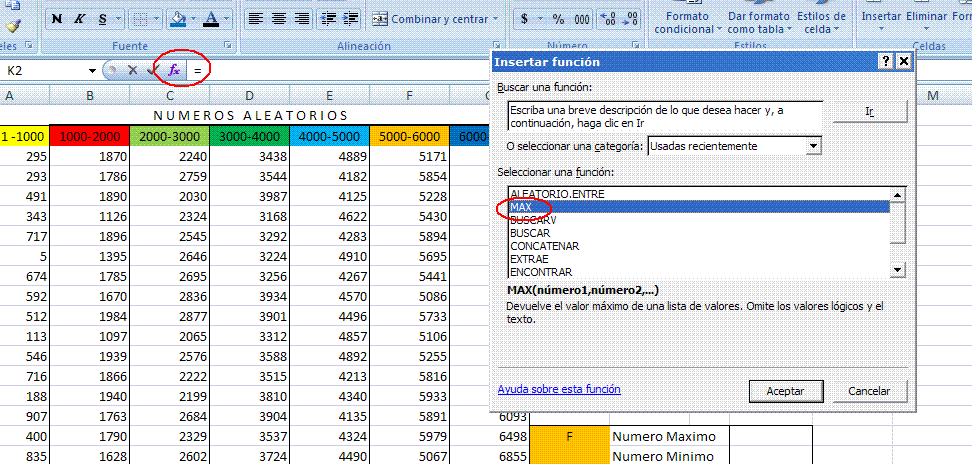Center align text in the ribbon
This screenshot has width=972, height=464.
[x=278, y=19]
